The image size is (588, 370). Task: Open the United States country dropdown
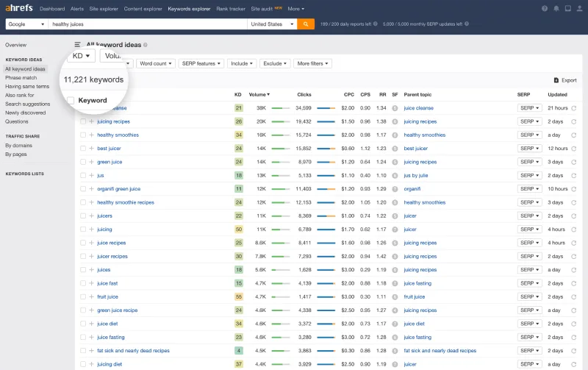click(272, 24)
